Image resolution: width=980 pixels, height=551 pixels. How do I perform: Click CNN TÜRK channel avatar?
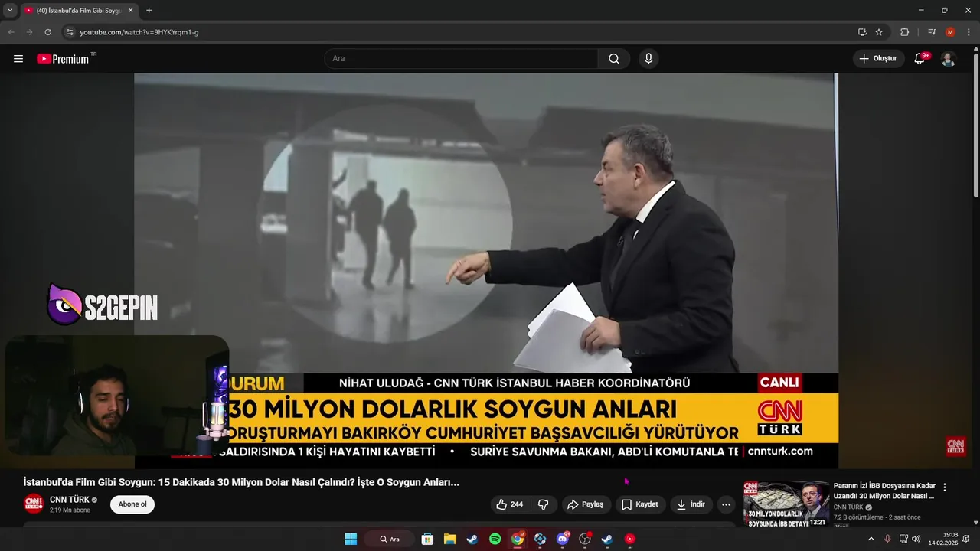34,504
